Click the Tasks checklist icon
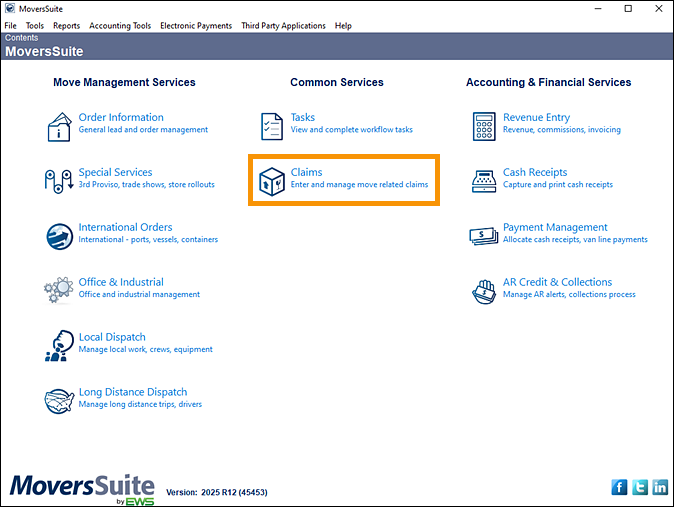Screen dimensions: 674x507 click(272, 126)
